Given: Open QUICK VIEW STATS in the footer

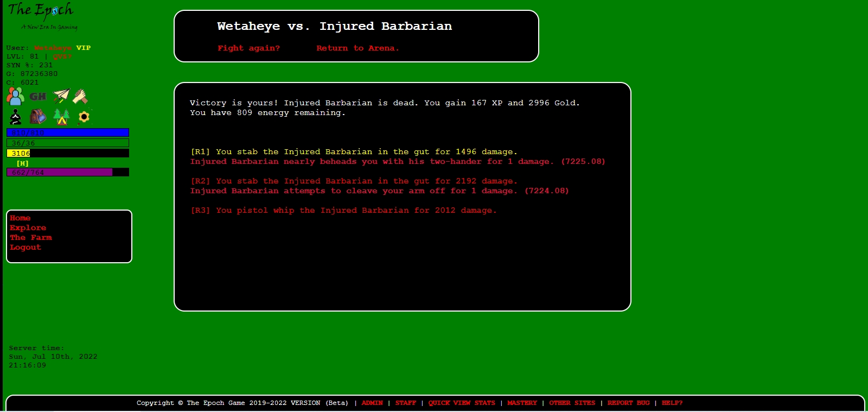Looking at the screenshot, I should click(461, 403).
